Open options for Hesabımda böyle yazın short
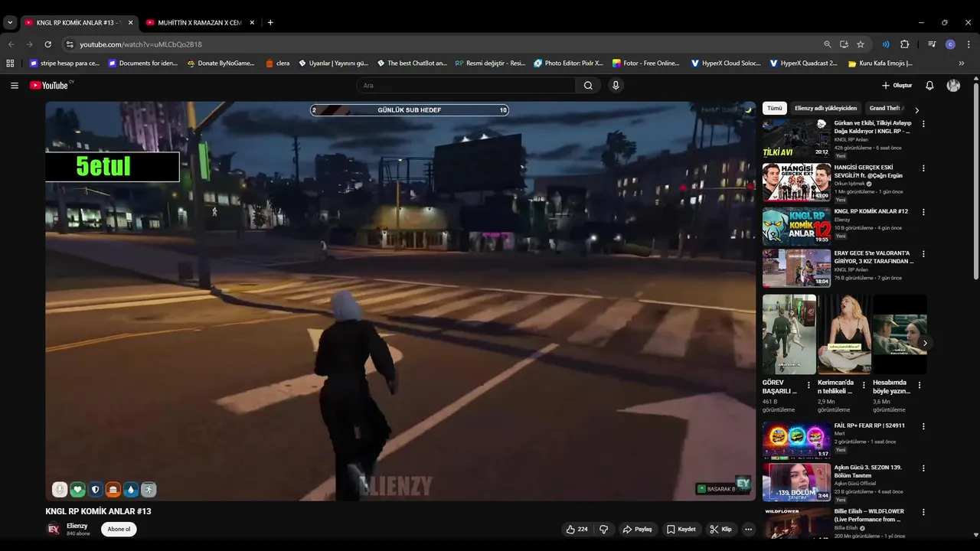This screenshot has width=980, height=551. (920, 385)
